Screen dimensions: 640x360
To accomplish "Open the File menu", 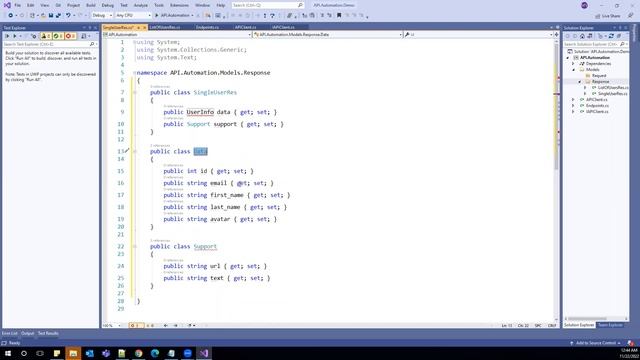I will [x=18, y=5].
